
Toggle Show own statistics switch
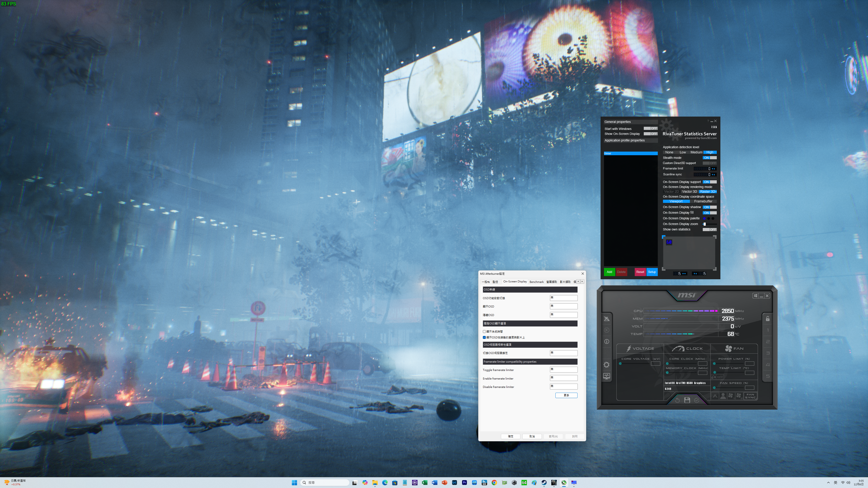pos(709,230)
